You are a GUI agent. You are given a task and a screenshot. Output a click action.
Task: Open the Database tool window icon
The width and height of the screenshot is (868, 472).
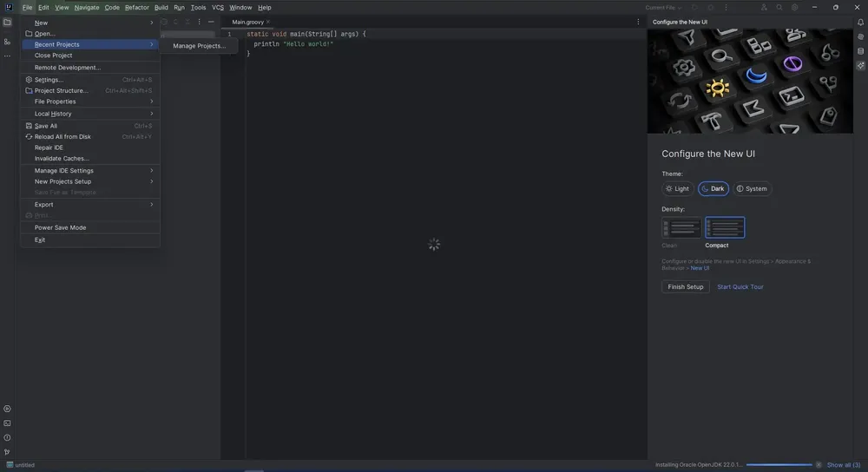(x=860, y=51)
